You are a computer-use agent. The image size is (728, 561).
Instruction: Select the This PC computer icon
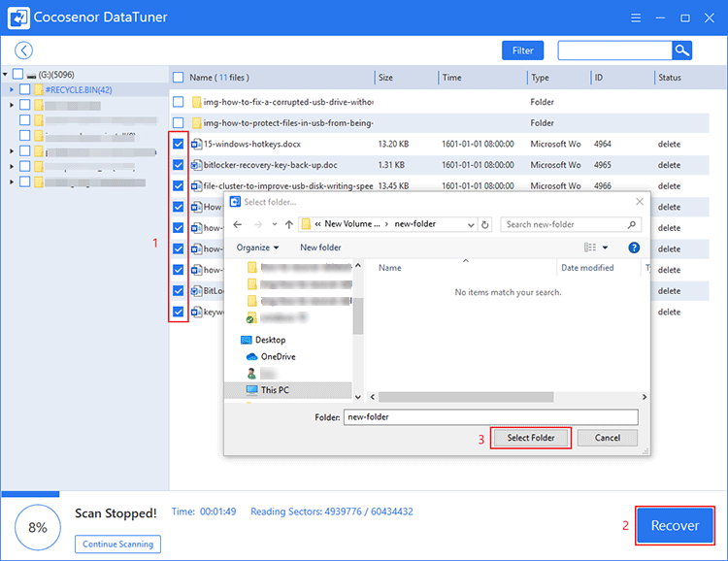pos(251,389)
